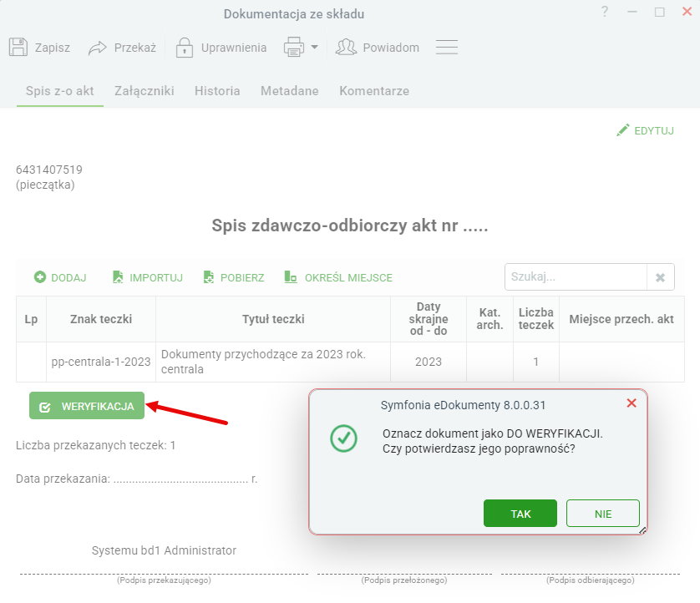Image resolution: width=700 pixels, height=603 pixels.
Task: Click the help question mark icon
Action: 605,12
